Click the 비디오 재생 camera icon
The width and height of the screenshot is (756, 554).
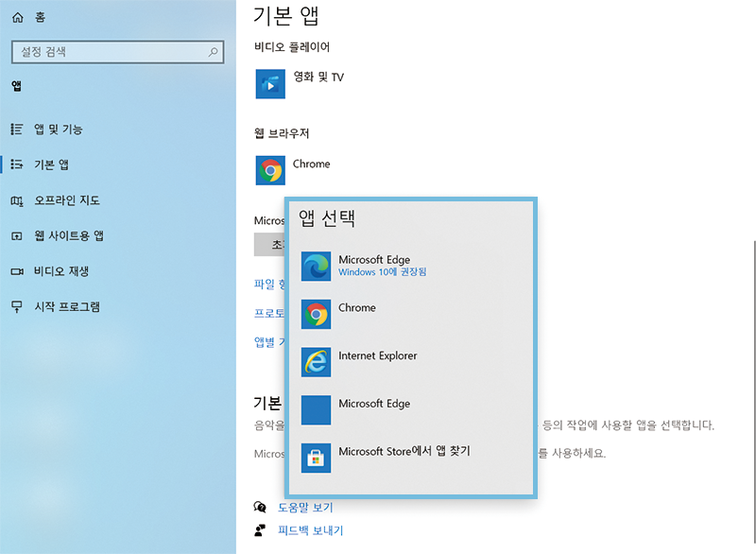[x=17, y=271]
